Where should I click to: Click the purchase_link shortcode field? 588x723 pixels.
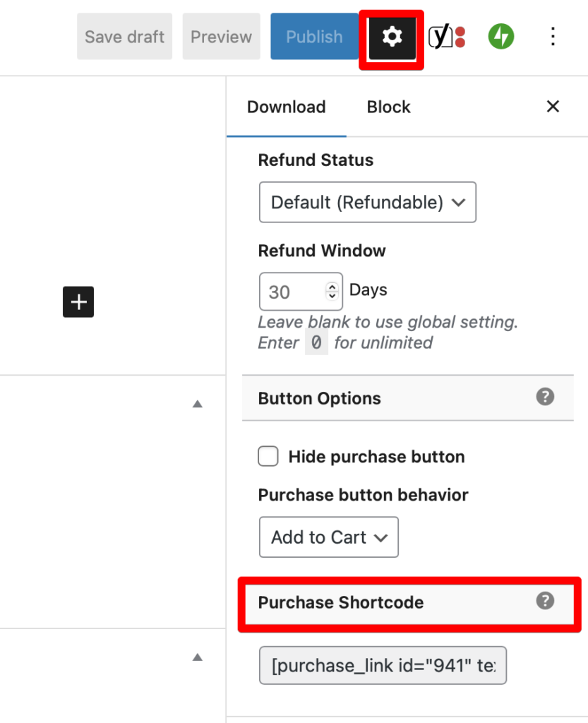tap(383, 665)
